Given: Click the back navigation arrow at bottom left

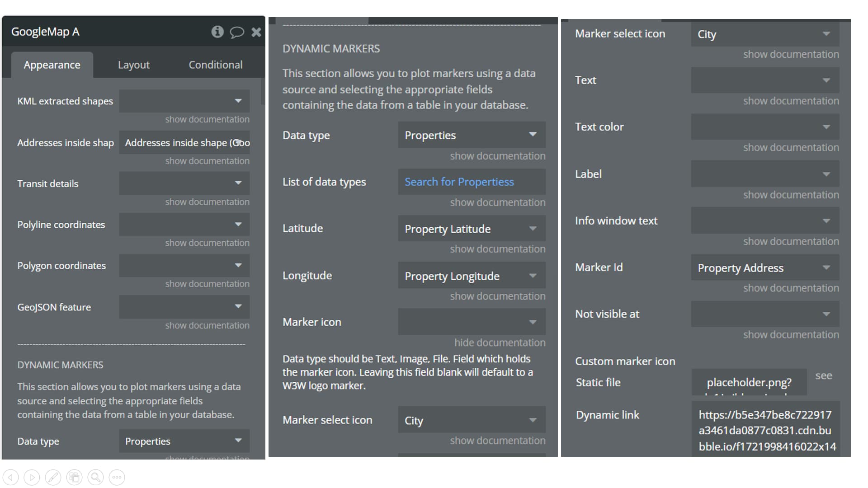Looking at the screenshot, I should coord(11,477).
